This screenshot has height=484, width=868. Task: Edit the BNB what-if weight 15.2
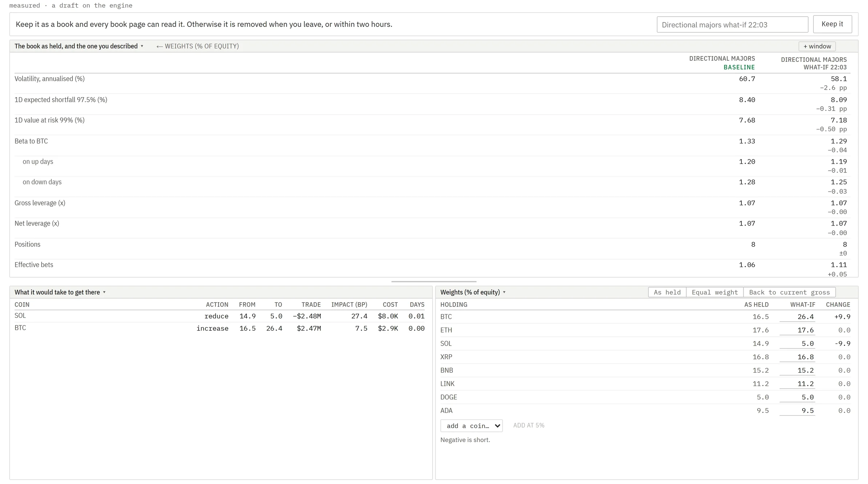click(797, 370)
